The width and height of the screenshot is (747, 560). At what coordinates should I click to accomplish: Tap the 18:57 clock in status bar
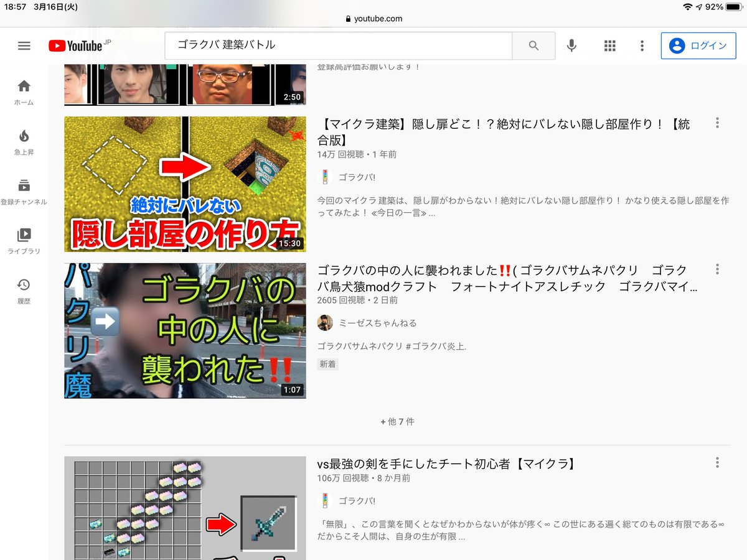click(x=15, y=7)
